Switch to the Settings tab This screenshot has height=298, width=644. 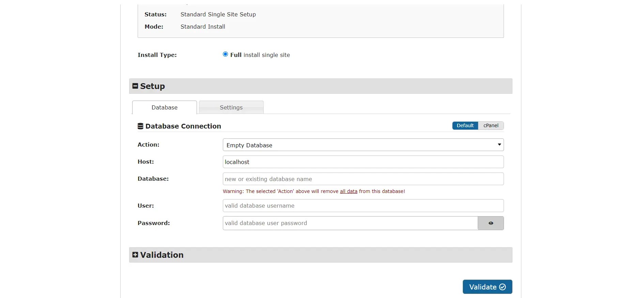point(231,107)
